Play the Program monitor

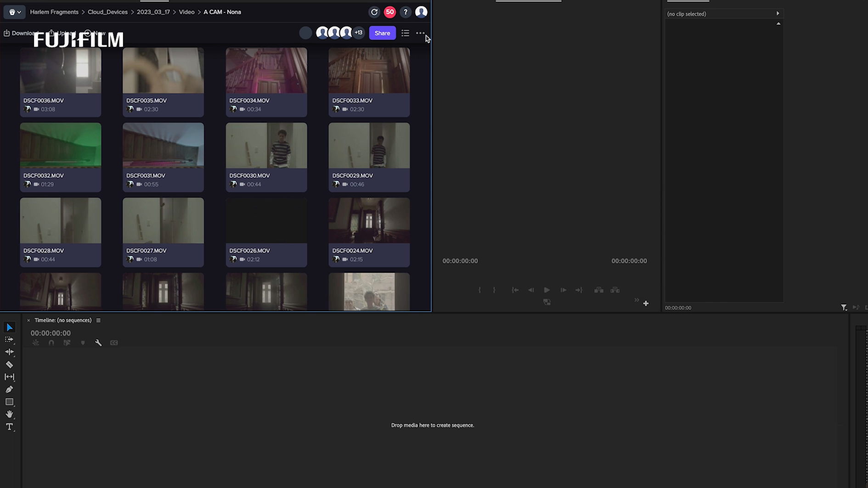(x=547, y=290)
